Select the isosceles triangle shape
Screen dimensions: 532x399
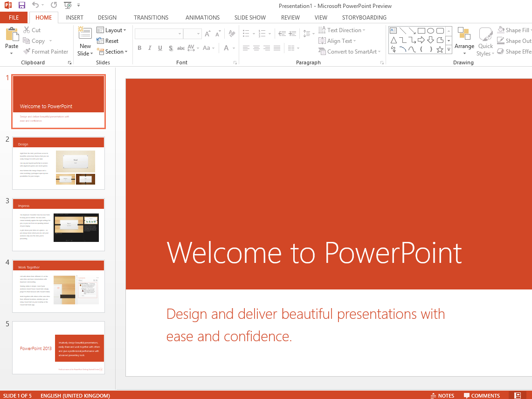[394, 40]
